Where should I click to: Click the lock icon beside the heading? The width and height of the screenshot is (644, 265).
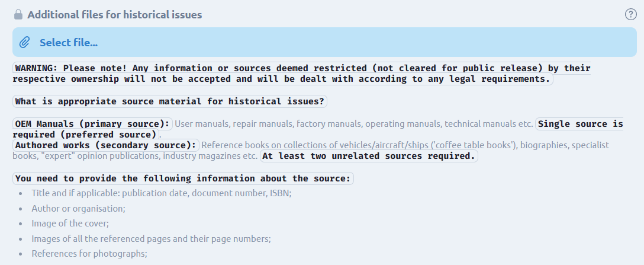[x=18, y=15]
